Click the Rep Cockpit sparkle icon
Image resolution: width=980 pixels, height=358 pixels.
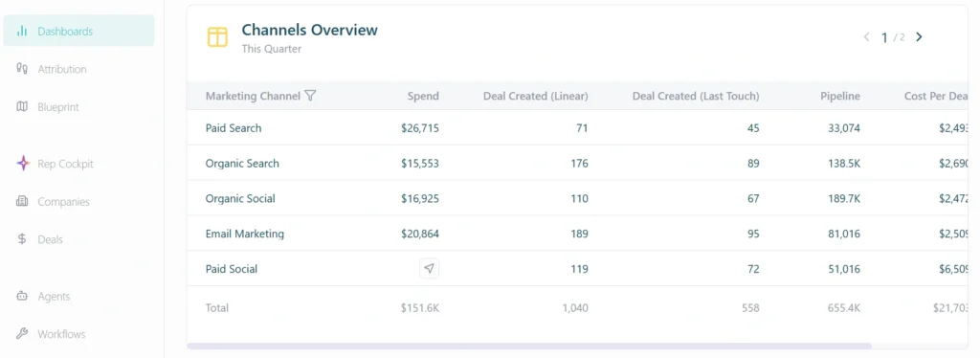point(23,164)
